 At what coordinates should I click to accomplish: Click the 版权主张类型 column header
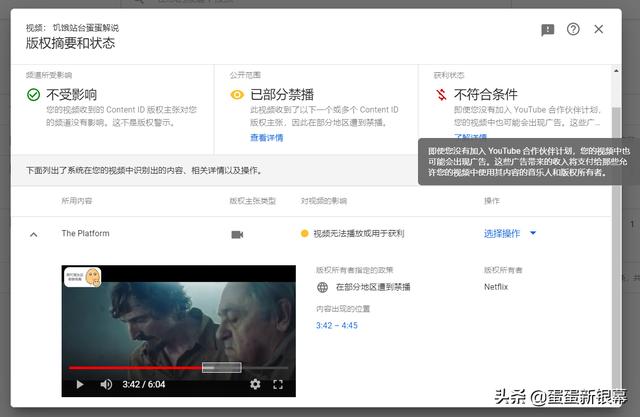(x=253, y=201)
